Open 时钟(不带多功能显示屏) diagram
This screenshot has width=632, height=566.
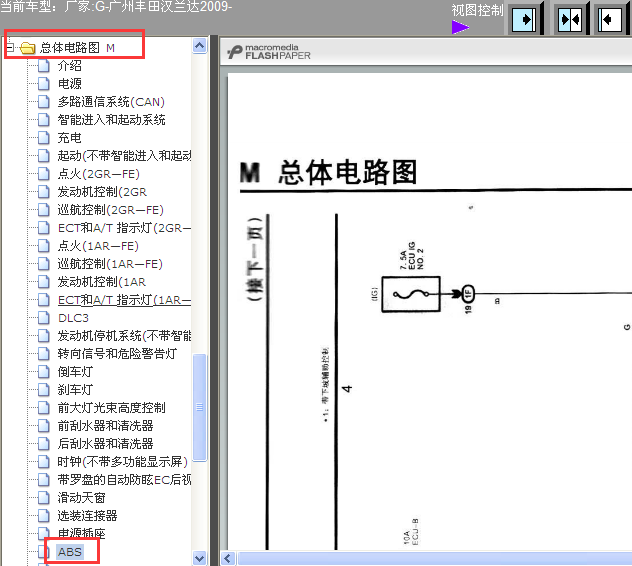click(123, 462)
